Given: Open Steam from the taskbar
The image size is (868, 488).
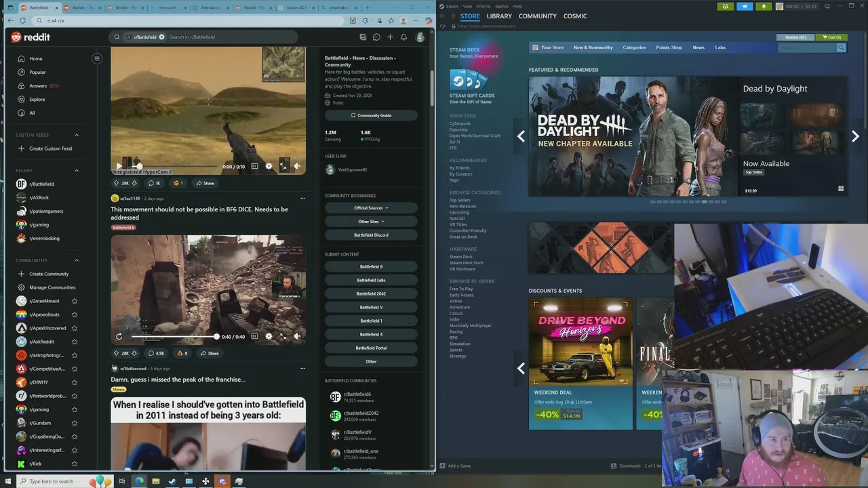Looking at the screenshot, I should (x=172, y=481).
